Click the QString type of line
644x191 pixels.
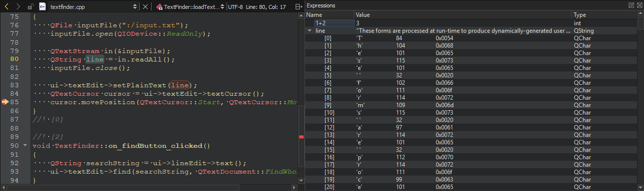pos(583,31)
